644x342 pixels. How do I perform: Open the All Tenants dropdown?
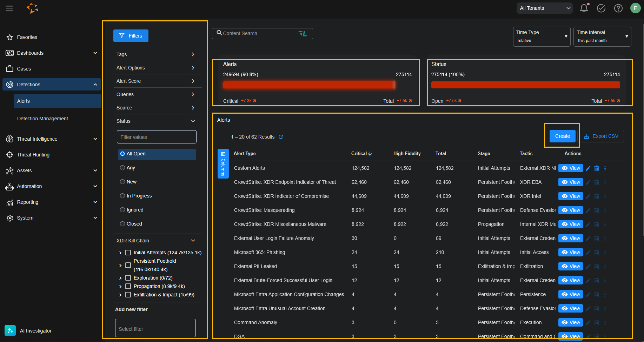click(544, 8)
